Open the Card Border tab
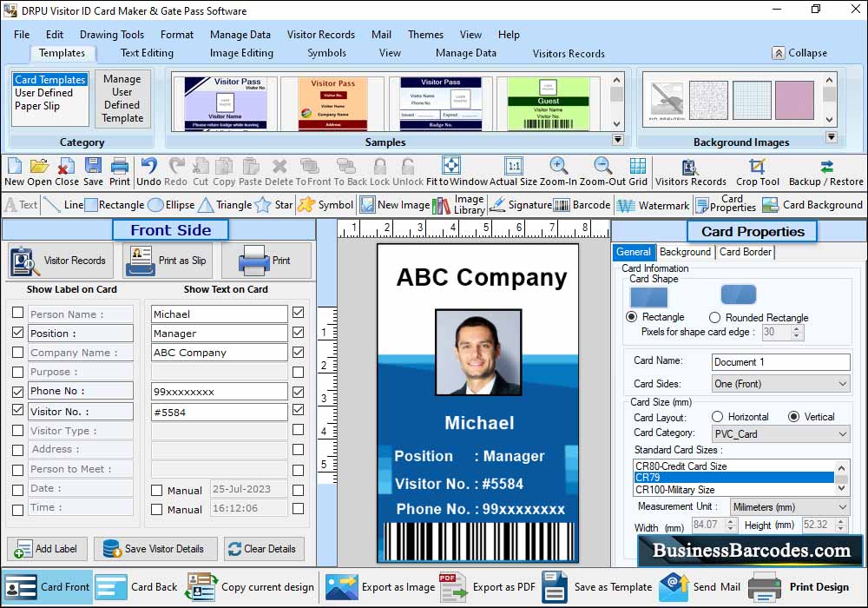Screen dimensions: 868x608 745,252
